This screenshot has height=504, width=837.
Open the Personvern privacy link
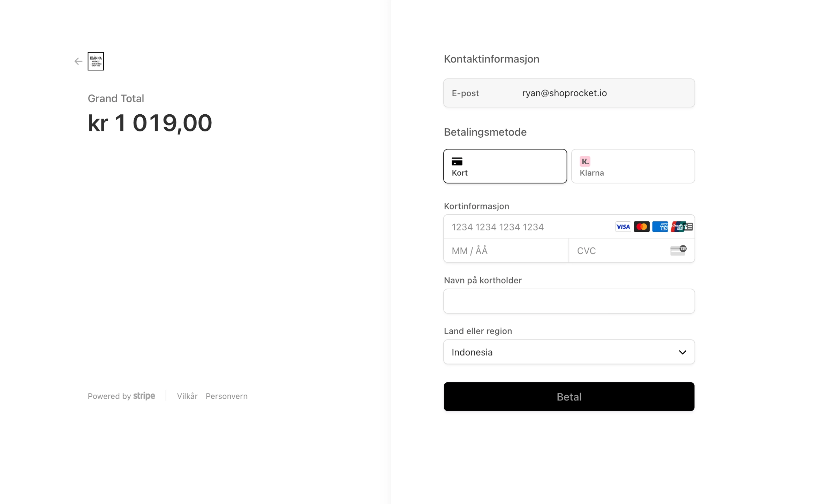[226, 396]
